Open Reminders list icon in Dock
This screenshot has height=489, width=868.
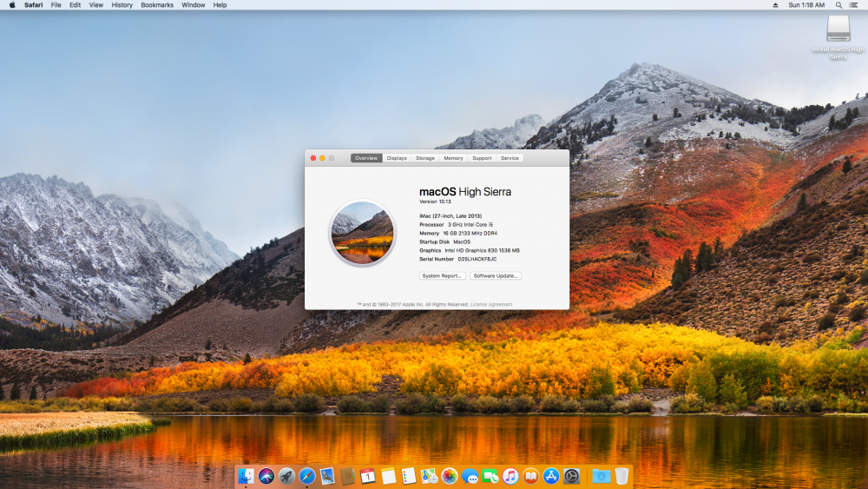(409, 476)
